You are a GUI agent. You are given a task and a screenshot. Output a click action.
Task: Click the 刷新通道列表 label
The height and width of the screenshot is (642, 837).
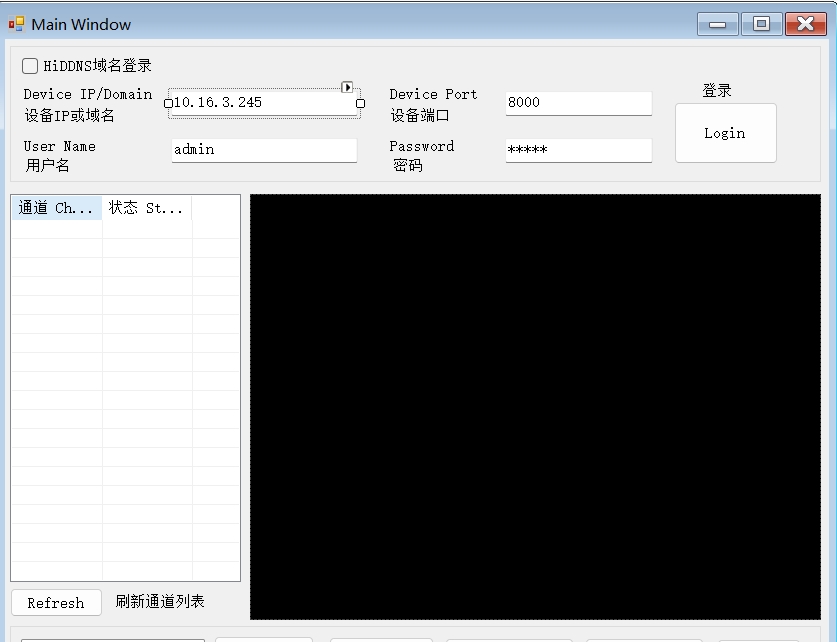pyautogui.click(x=160, y=601)
